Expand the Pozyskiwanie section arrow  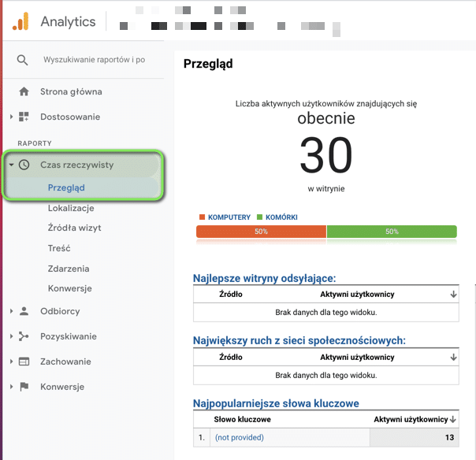11,336
